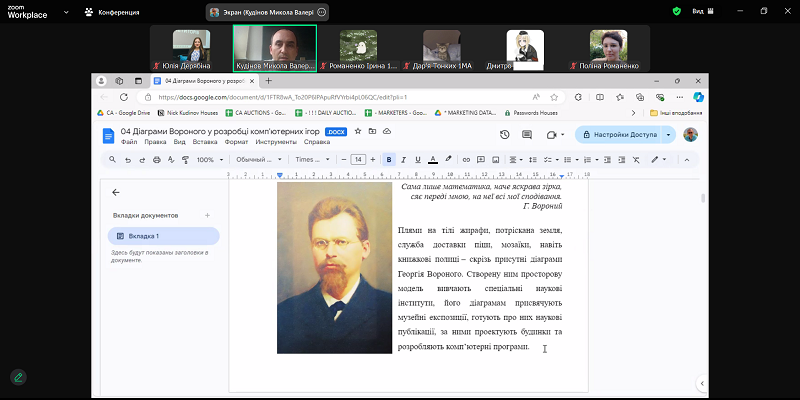Add this page to browser favorites
The image size is (800, 400).
coord(554,97)
